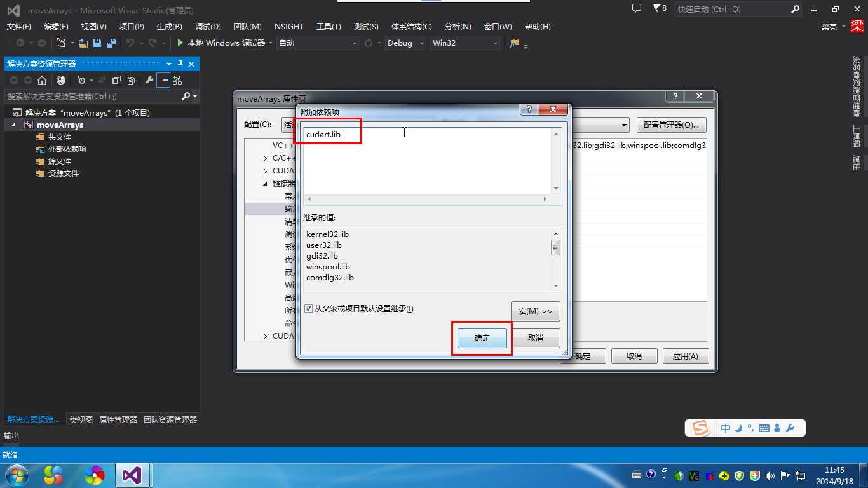Open the 生成(B) menu
Viewport: 868px width, 488px height.
click(x=170, y=26)
